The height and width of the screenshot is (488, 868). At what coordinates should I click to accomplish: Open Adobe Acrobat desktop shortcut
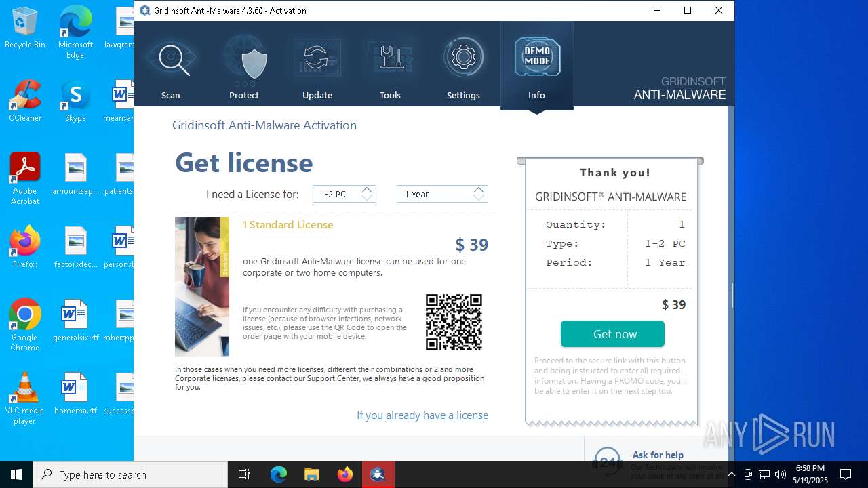(25, 179)
